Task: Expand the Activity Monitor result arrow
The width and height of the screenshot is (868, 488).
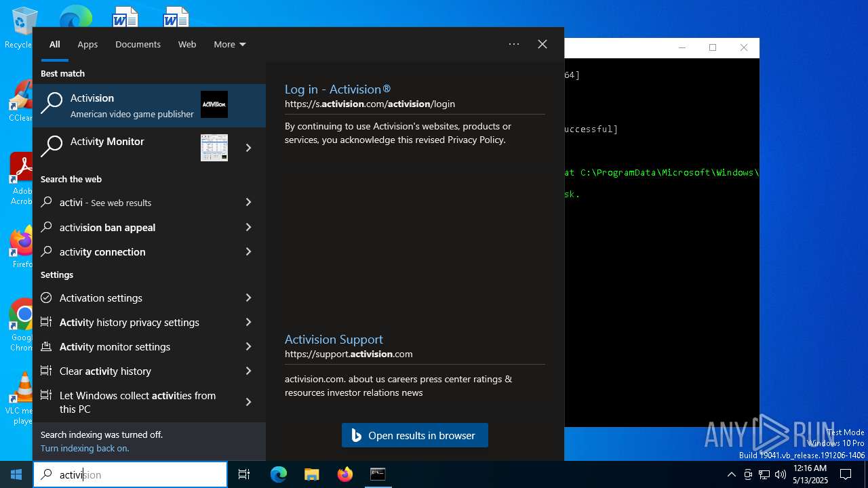Action: pos(248,148)
